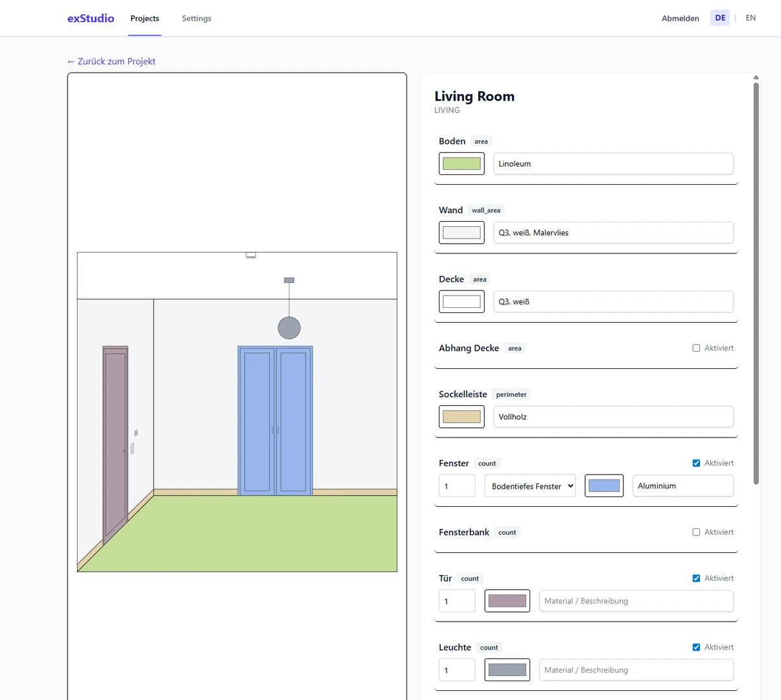This screenshot has width=781, height=700.
Task: Click the round hanging lamp in the preview
Action: [x=289, y=328]
